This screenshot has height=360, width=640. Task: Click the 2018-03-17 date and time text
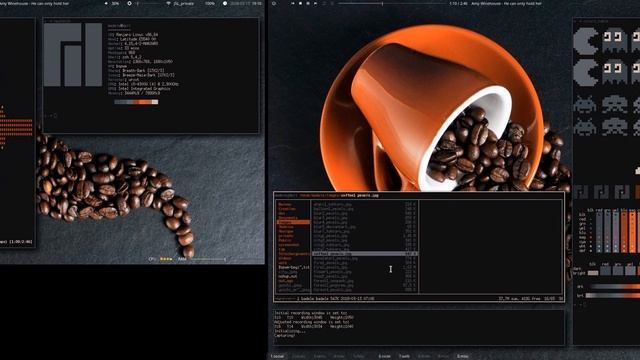[246, 3]
